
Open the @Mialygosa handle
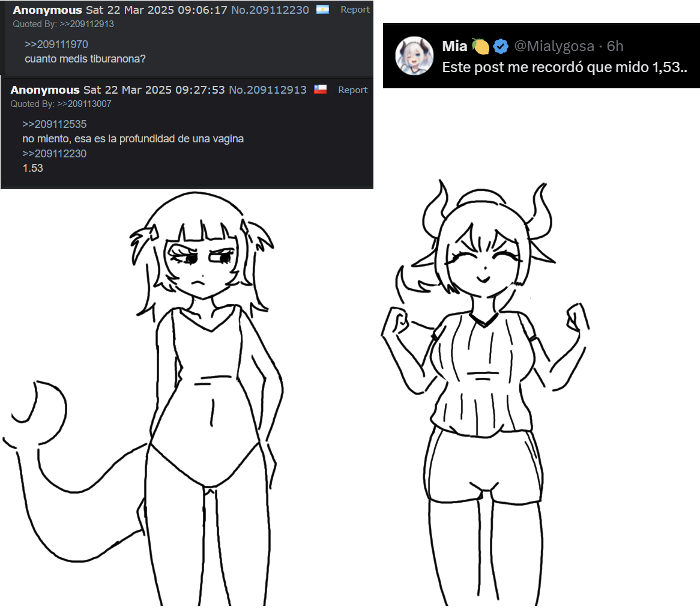pyautogui.click(x=554, y=46)
